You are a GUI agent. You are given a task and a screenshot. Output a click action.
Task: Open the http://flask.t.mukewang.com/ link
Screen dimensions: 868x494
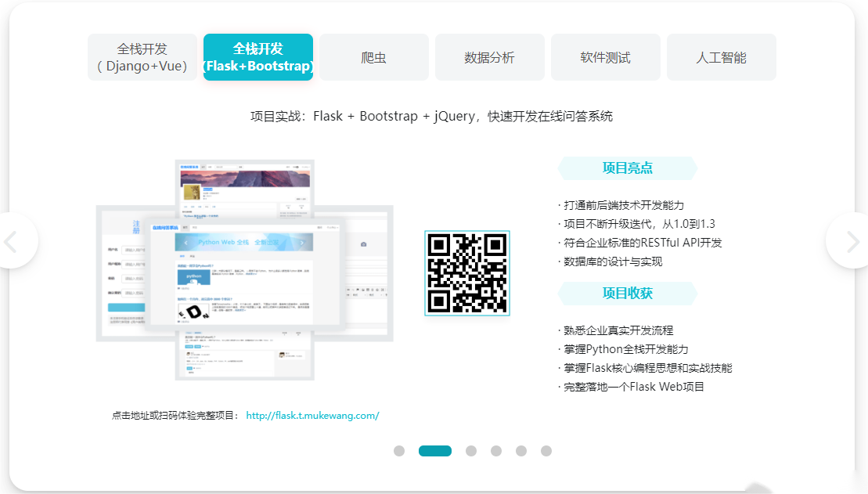[312, 416]
